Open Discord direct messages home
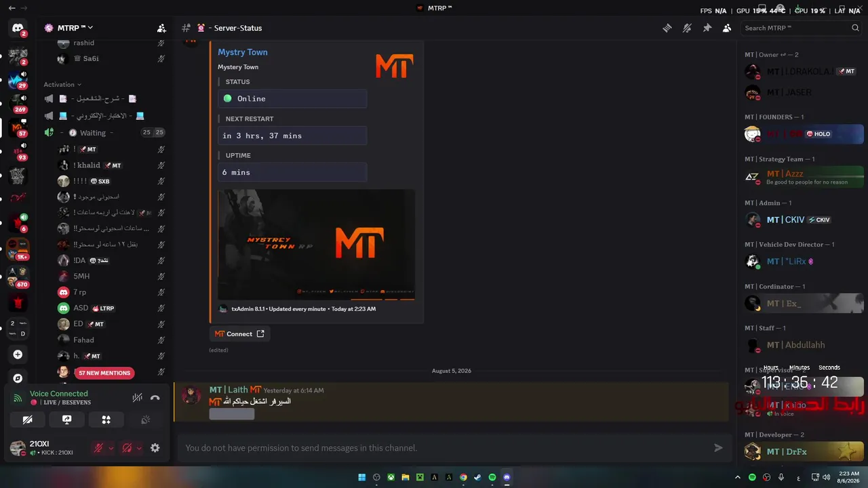The height and width of the screenshot is (488, 868). 18,28
